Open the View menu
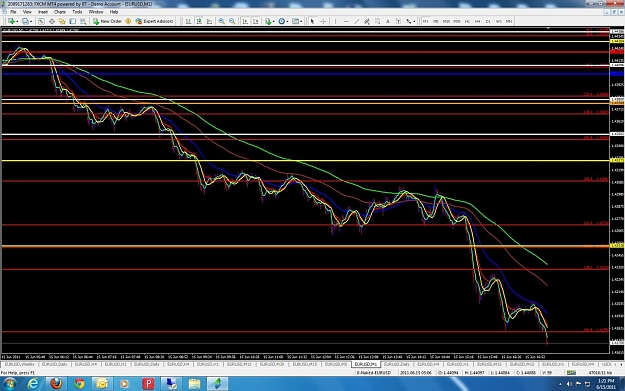 tap(27, 12)
